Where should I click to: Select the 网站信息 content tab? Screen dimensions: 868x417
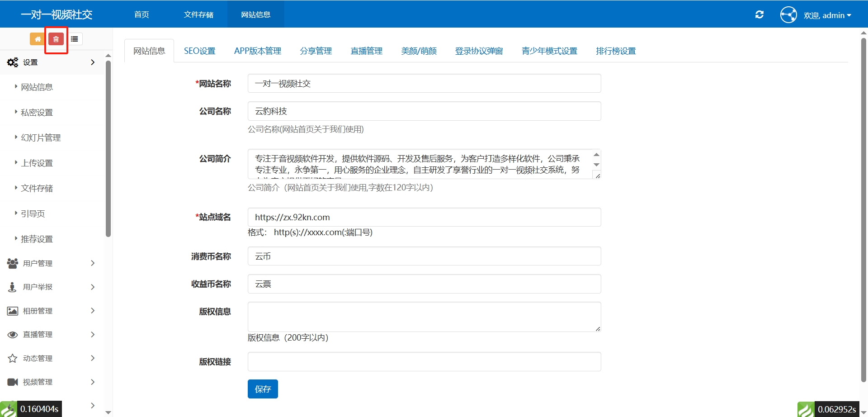[x=149, y=51]
